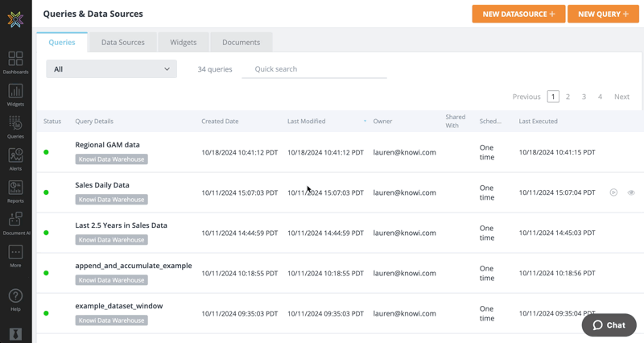Go to the Previous page

(526, 97)
